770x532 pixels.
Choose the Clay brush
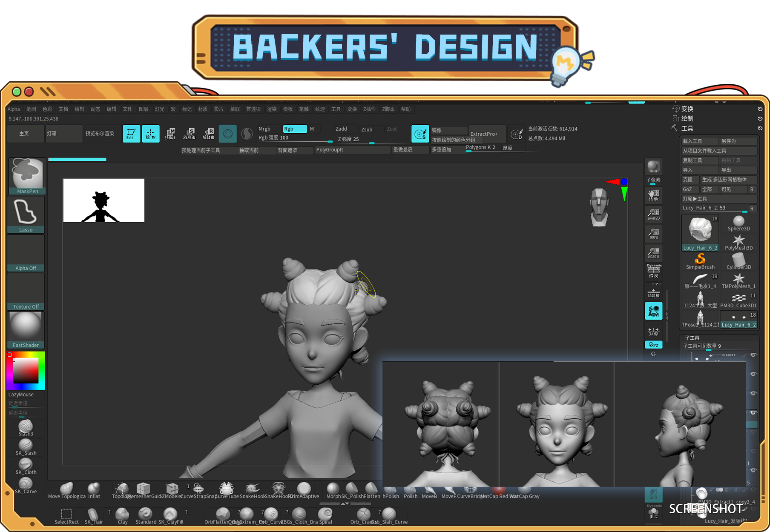pos(123,516)
